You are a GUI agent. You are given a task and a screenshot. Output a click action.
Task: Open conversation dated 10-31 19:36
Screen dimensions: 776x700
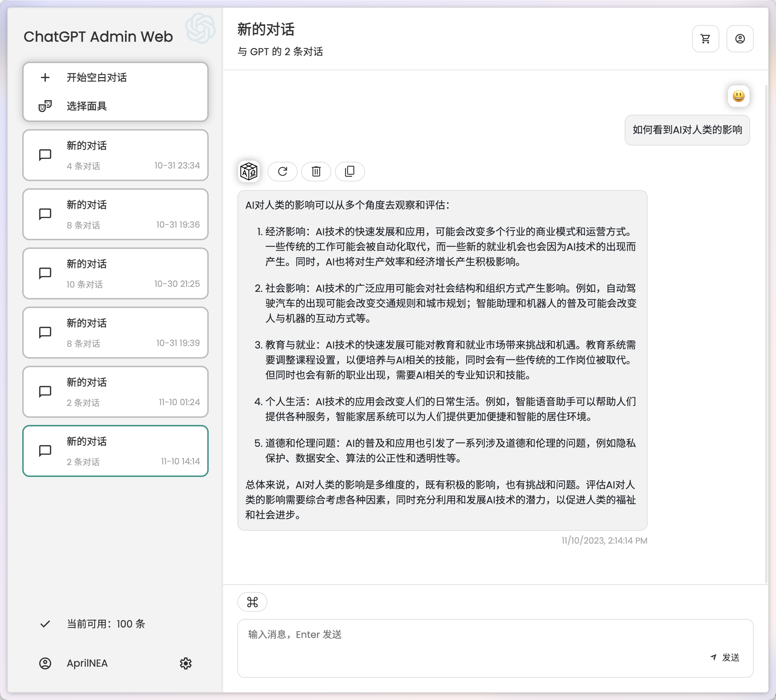tap(115, 214)
